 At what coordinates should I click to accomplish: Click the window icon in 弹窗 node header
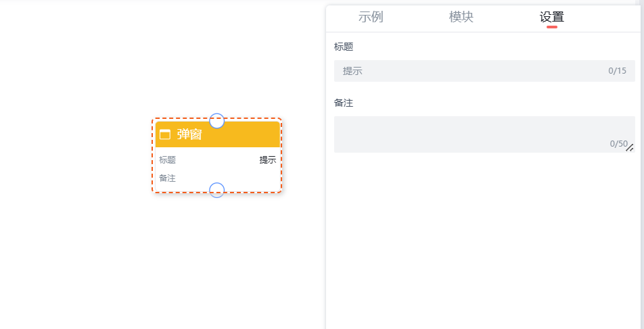pyautogui.click(x=165, y=134)
